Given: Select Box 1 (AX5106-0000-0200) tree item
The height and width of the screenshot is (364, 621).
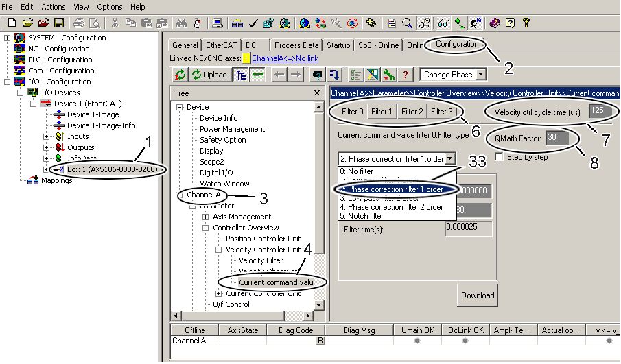Looking at the screenshot, I should pos(112,169).
